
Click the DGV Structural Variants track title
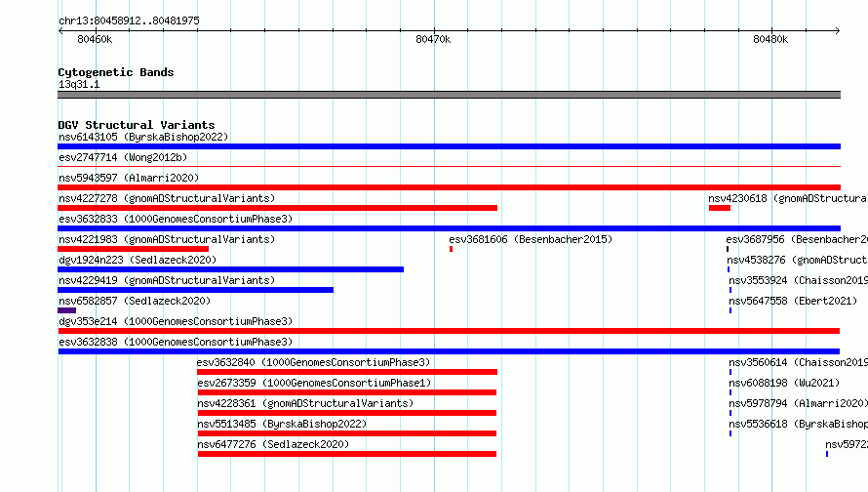(137, 125)
